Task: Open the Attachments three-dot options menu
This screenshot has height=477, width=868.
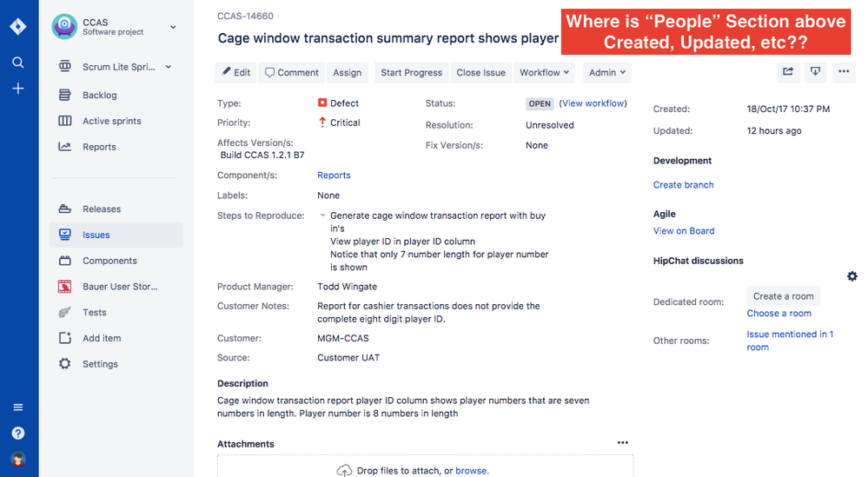Action: pyautogui.click(x=623, y=443)
